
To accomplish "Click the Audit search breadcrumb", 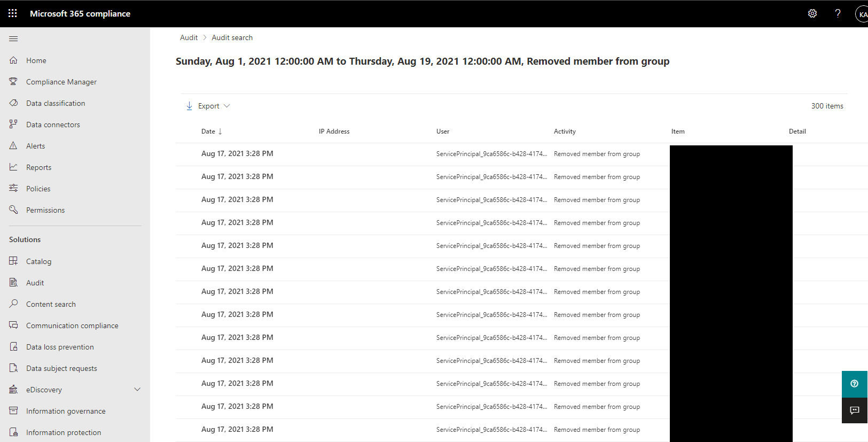I will pyautogui.click(x=232, y=37).
